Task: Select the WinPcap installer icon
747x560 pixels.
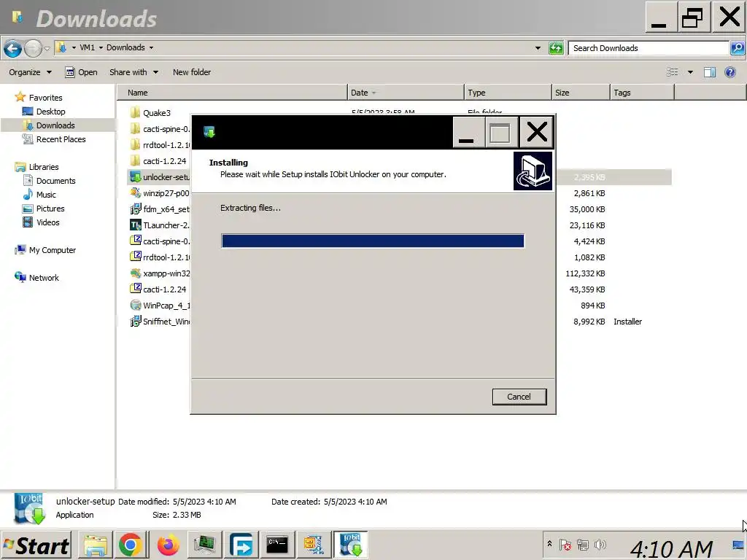Action: point(135,305)
